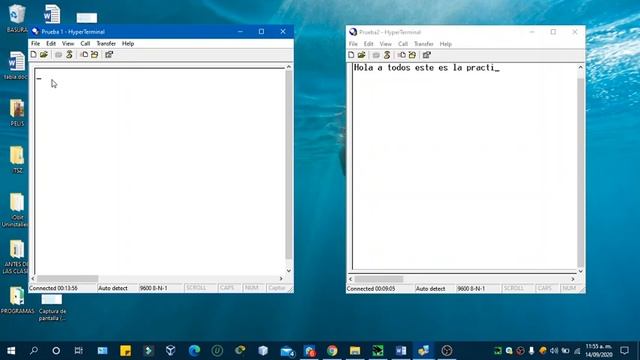Image resolution: width=640 pixels, height=360 pixels.
Task: Click 'Connected 00:13:56' status in Prueba 1
Action: click(x=53, y=288)
